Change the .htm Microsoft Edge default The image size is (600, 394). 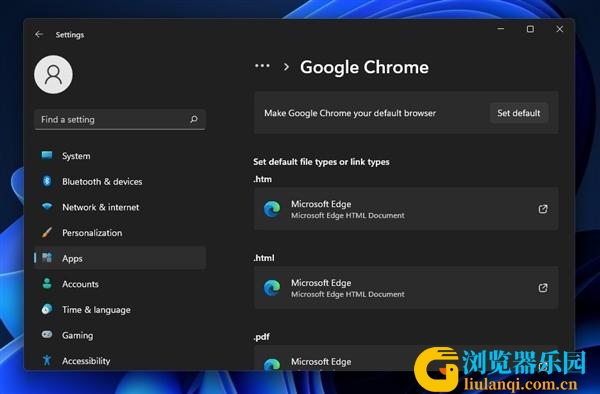pyautogui.click(x=406, y=209)
